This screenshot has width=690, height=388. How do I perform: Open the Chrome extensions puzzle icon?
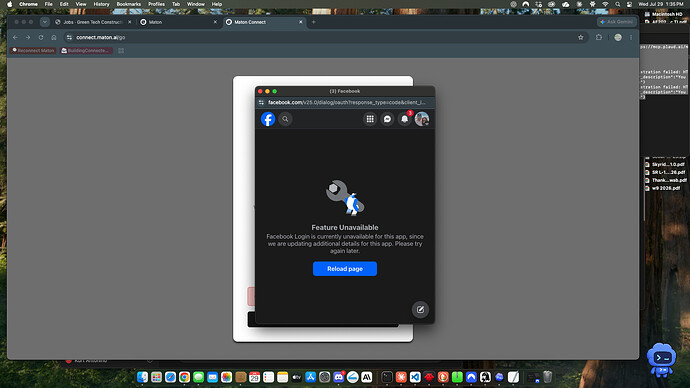pyautogui.click(x=599, y=37)
